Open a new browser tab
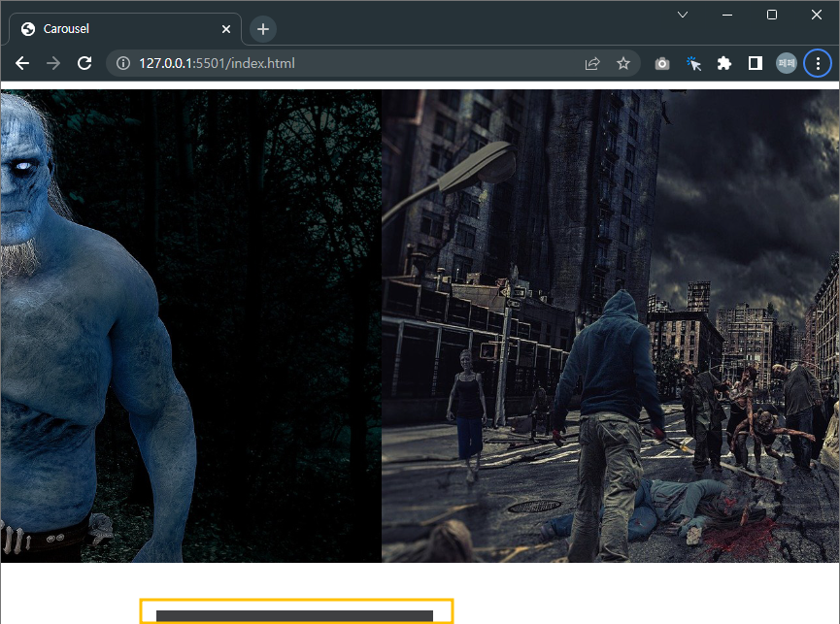The image size is (840, 624). click(263, 29)
